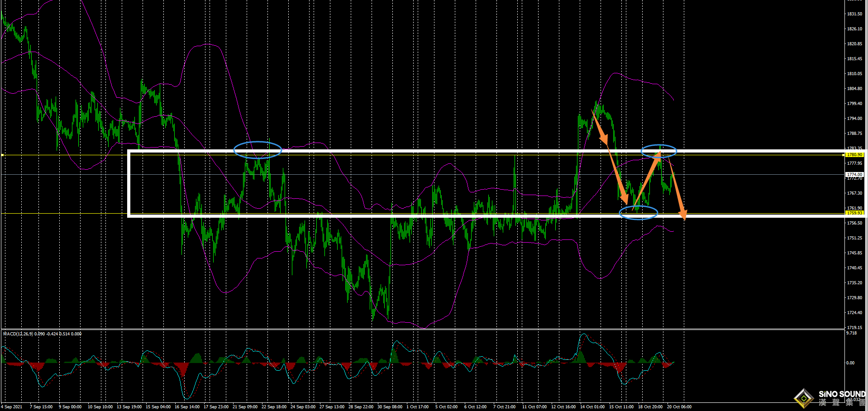Click the SINO SOUND watermark text
This screenshot has height=411, width=868.
pos(841,394)
